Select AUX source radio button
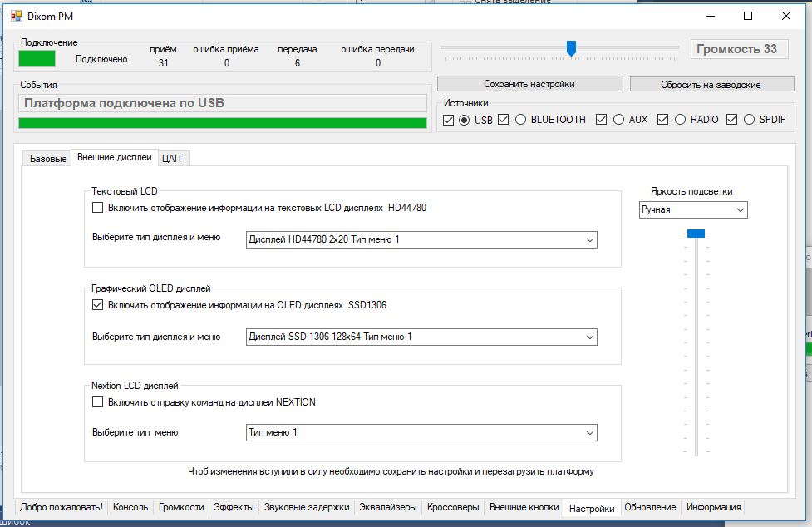This screenshot has height=527, width=812. tap(618, 120)
